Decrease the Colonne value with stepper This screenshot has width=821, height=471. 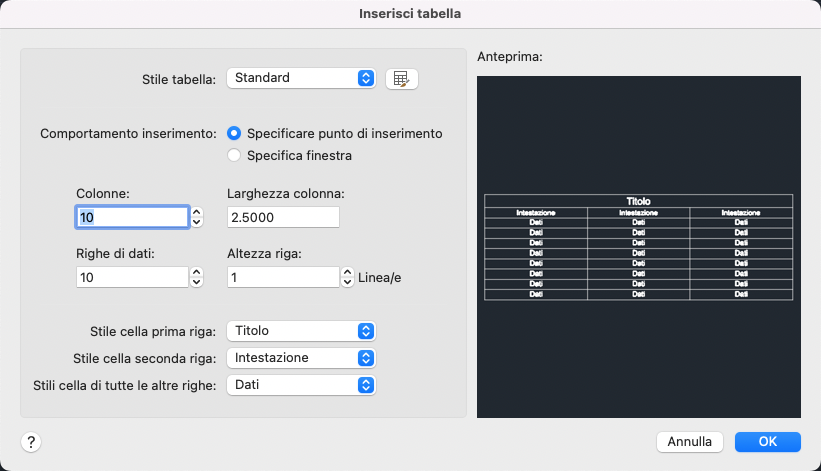197,223
